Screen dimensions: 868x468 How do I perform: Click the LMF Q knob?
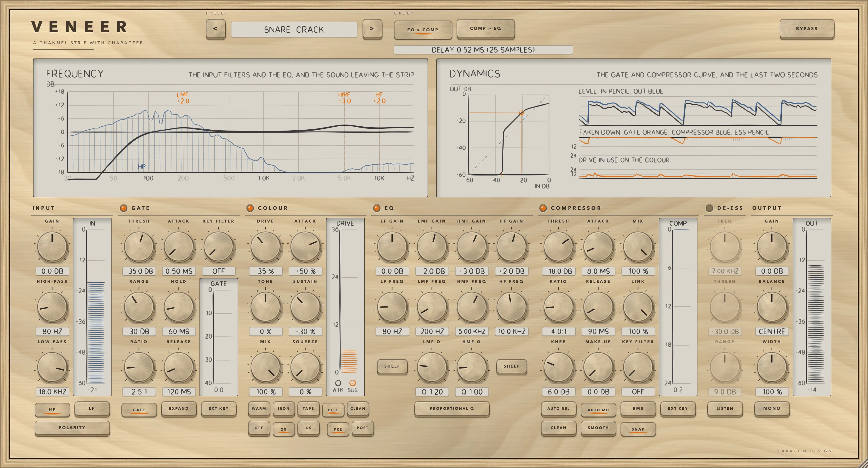[x=432, y=368]
